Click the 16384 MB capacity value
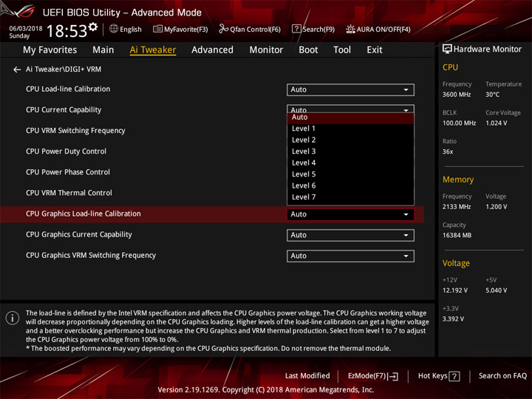This screenshot has width=532, height=399. coord(457,236)
